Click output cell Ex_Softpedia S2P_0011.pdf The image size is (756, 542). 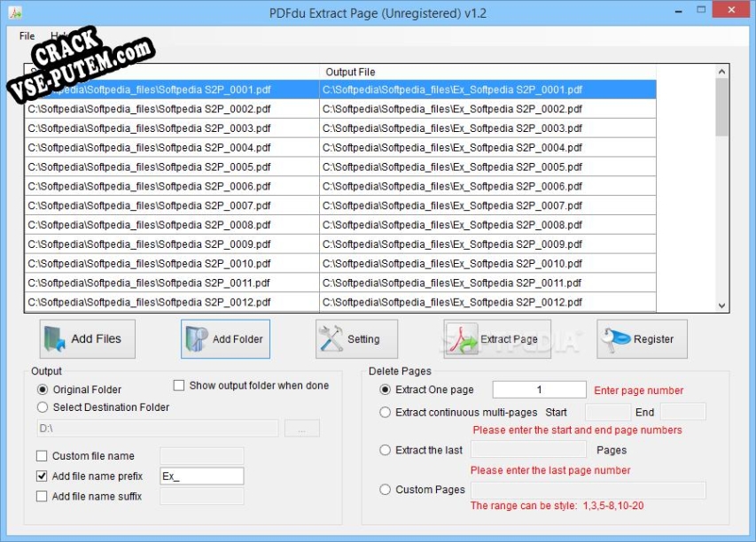click(x=487, y=283)
